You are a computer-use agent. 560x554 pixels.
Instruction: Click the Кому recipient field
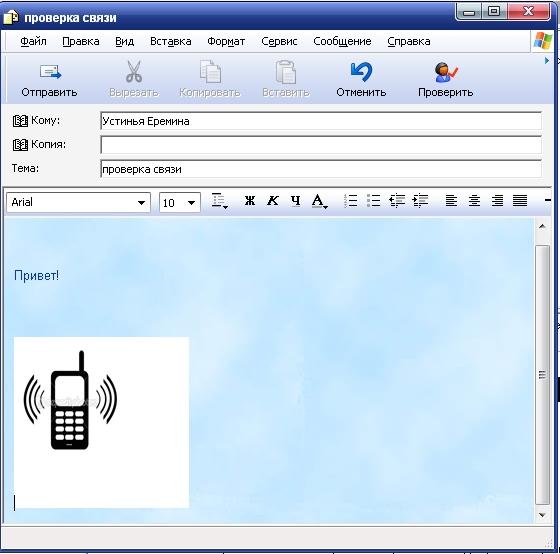[x=321, y=121]
